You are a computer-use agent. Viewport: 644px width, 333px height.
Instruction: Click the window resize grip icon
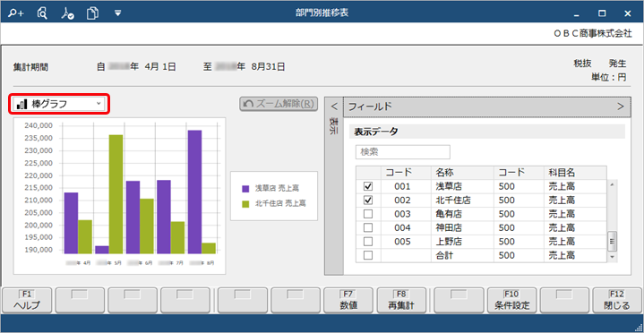pyautogui.click(x=639, y=328)
